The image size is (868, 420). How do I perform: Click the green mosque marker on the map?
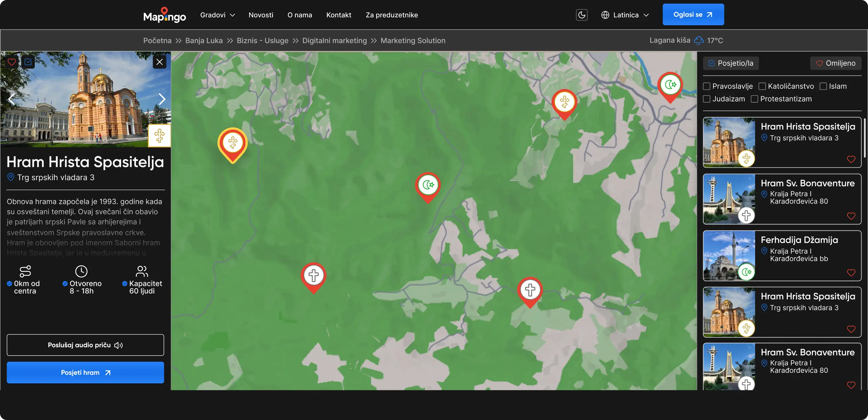(428, 185)
